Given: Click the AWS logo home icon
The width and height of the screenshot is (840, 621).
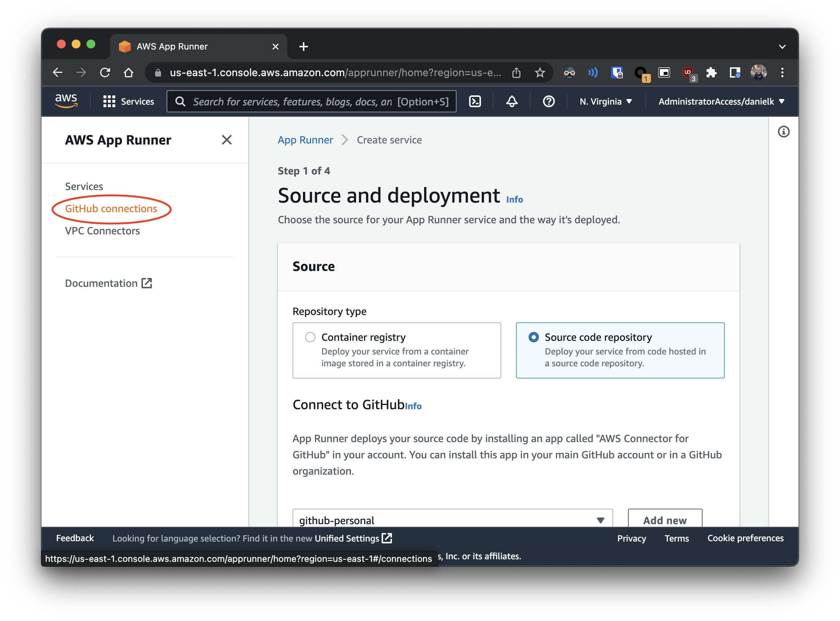Looking at the screenshot, I should 66,101.
